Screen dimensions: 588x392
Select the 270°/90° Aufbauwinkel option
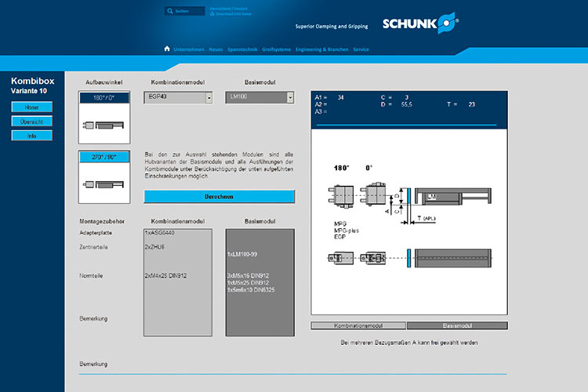(104, 157)
